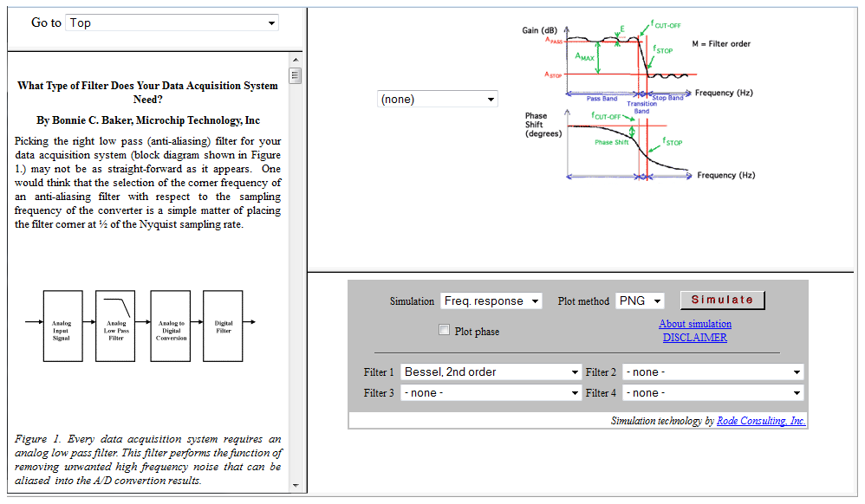Open the Plot method dropdown

click(640, 301)
